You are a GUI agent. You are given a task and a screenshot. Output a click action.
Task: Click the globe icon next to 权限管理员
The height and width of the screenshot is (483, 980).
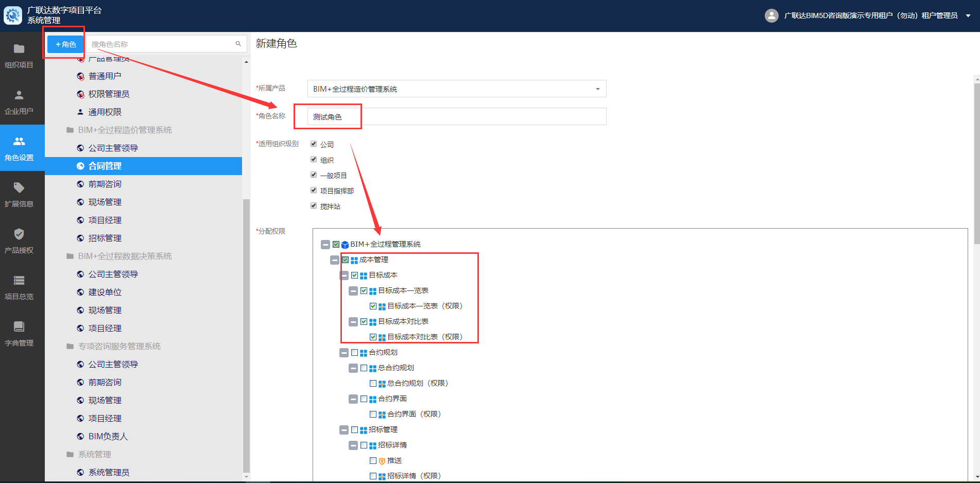tap(80, 94)
